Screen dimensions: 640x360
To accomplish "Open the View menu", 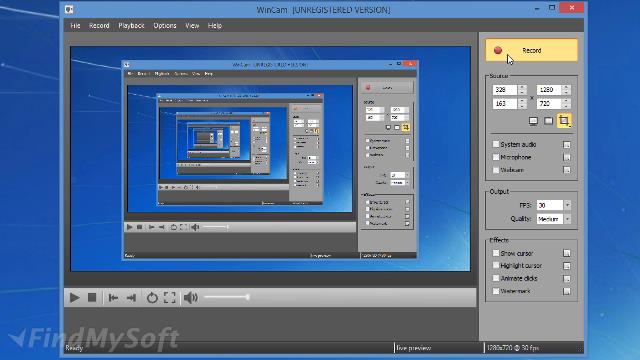I will click(x=192, y=25).
